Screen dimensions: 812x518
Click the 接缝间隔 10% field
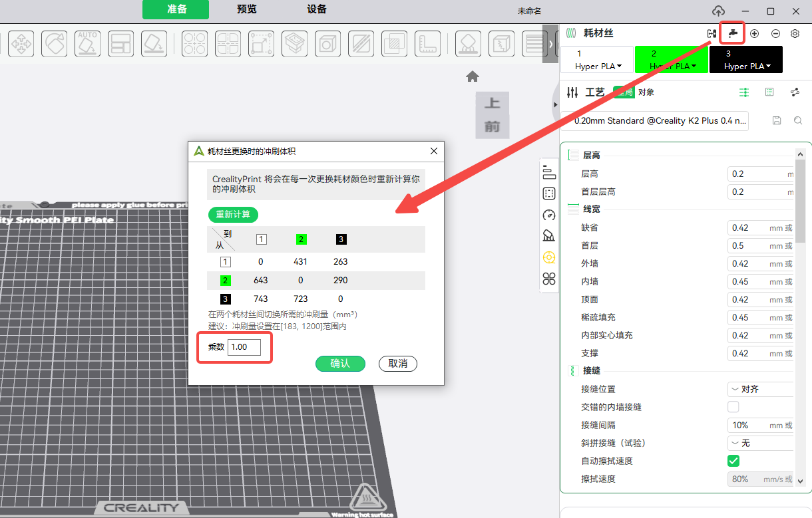tap(761, 425)
